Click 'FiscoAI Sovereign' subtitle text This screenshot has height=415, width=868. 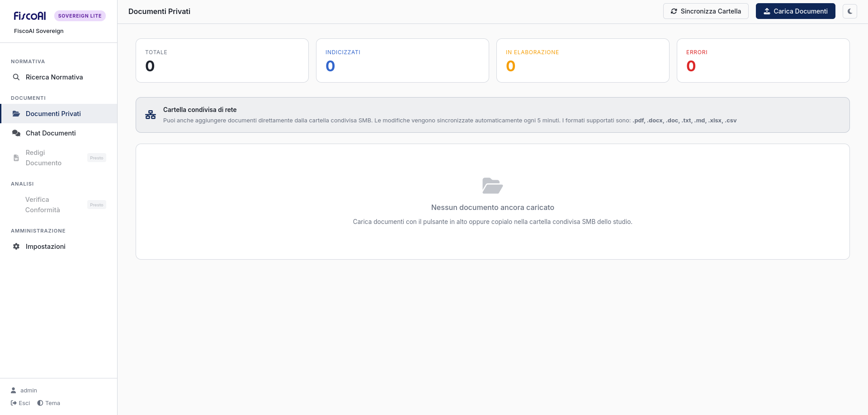click(x=39, y=31)
